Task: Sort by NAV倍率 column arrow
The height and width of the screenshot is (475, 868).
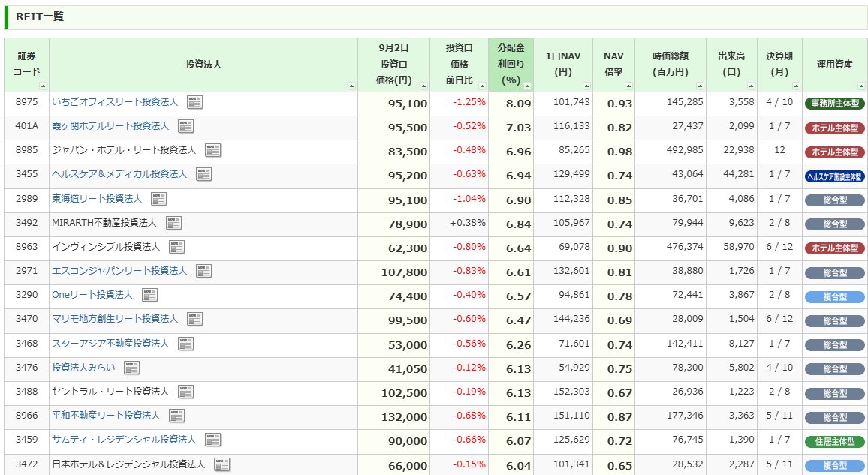Action: pos(628,86)
